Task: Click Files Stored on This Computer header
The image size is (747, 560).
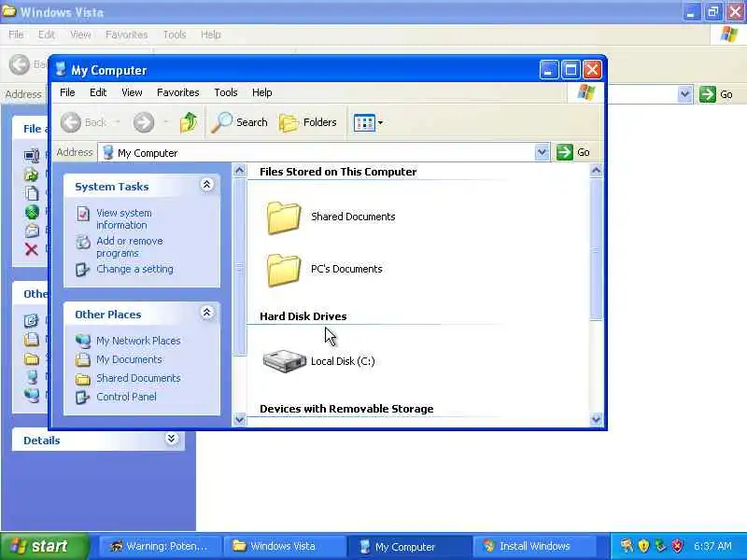Action: (x=338, y=172)
